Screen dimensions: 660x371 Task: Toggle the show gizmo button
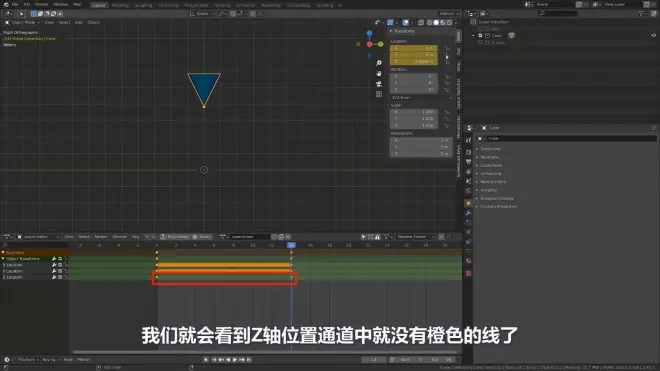pyautogui.click(x=390, y=22)
